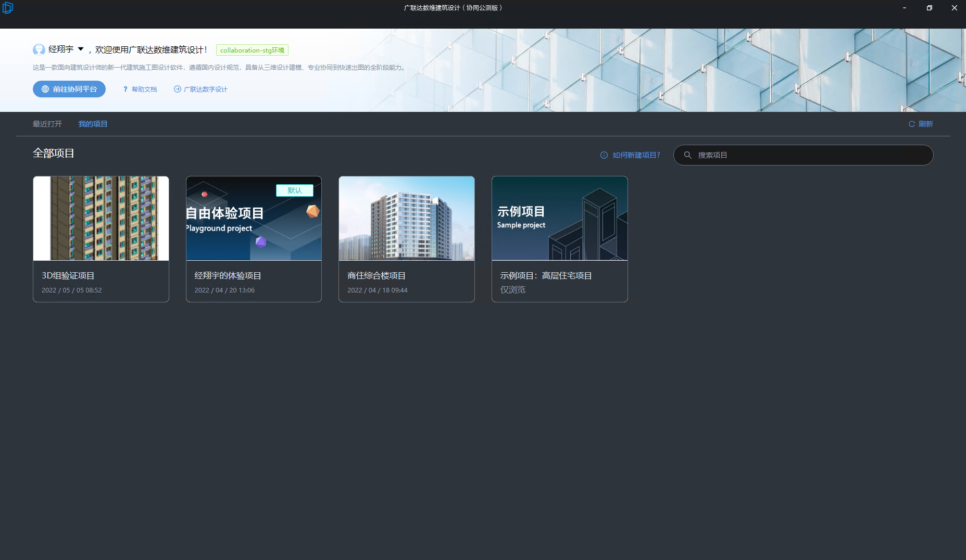Screen dimensions: 966x560
Task: Click the 3D组验证项目 title text
Action: point(68,276)
